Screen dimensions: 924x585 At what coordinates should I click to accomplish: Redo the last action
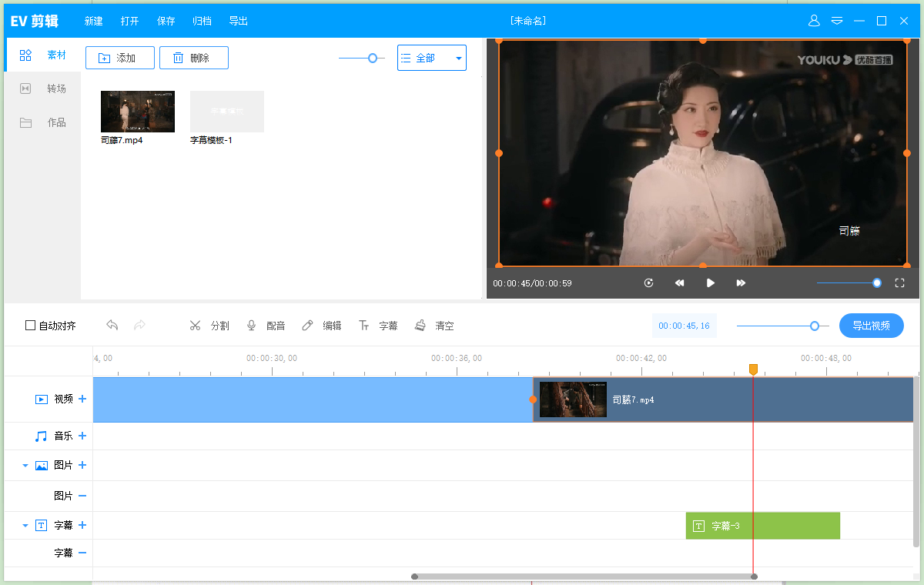coord(139,326)
